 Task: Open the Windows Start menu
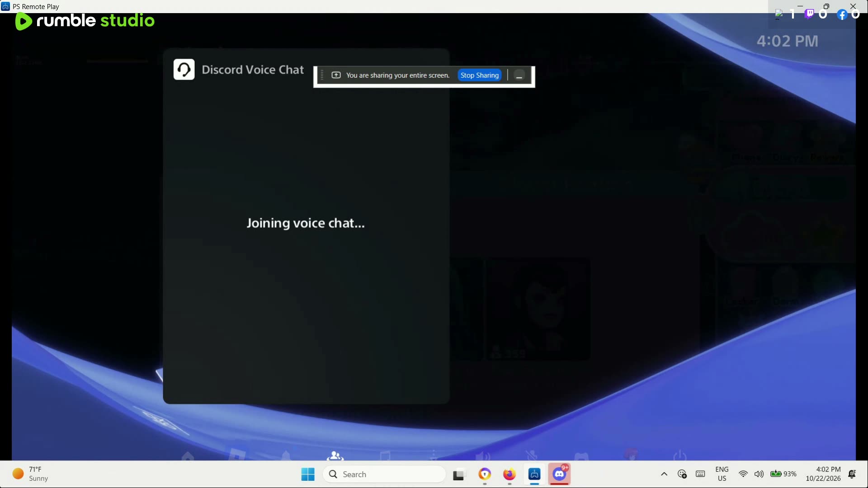(x=308, y=474)
